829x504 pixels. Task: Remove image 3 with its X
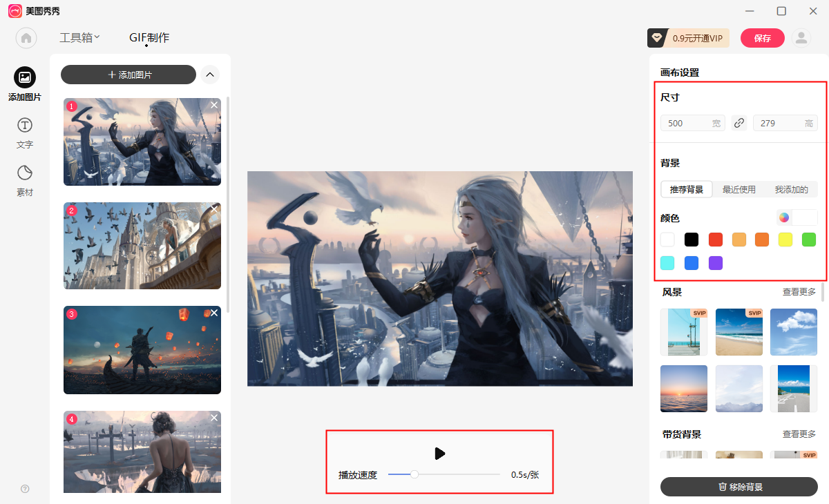point(214,313)
